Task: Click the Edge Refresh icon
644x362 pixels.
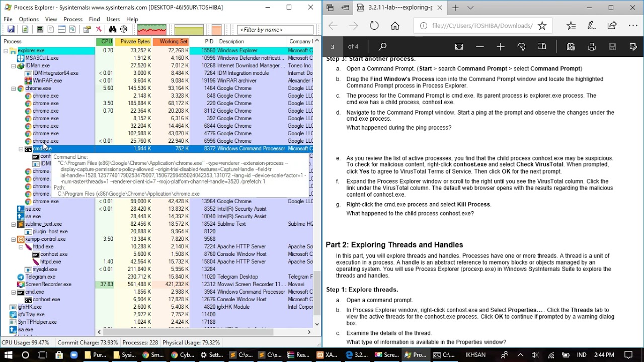Action: (x=374, y=26)
